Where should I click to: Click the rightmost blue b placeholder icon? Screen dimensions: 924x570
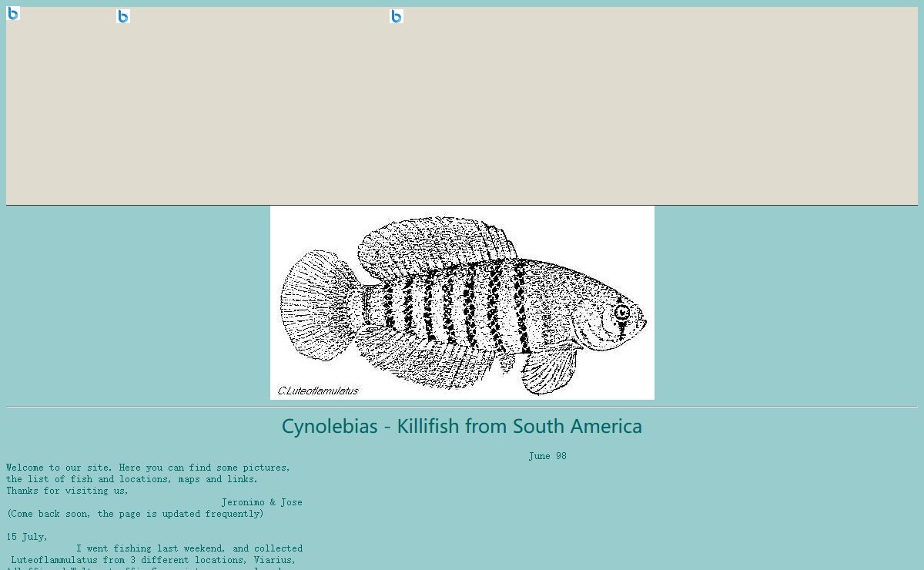point(397,16)
